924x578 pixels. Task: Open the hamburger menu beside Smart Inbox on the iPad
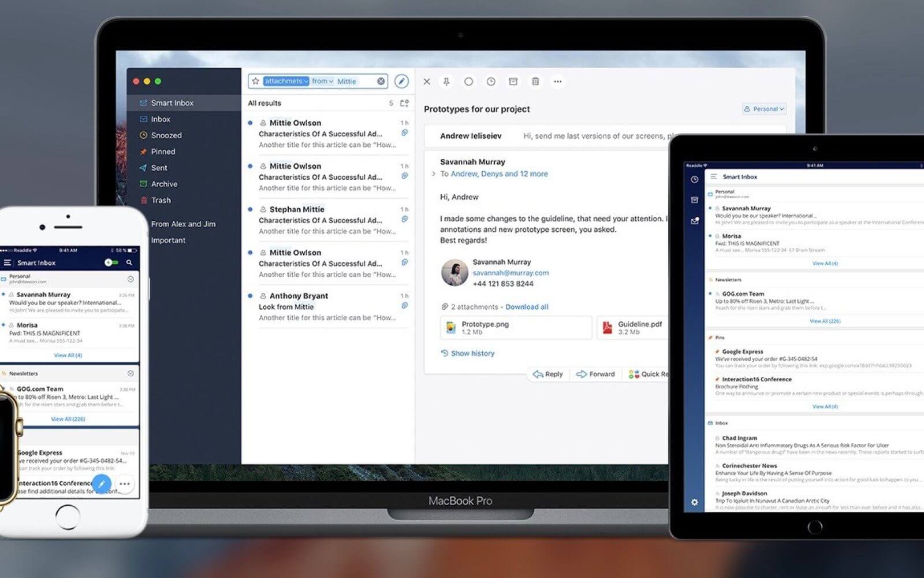tap(714, 177)
